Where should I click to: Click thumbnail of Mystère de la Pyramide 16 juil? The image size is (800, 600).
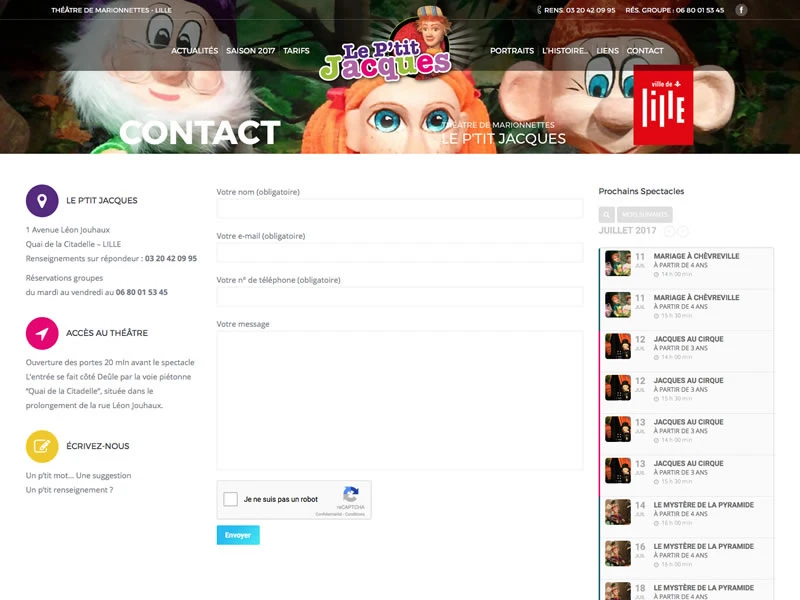click(x=618, y=554)
